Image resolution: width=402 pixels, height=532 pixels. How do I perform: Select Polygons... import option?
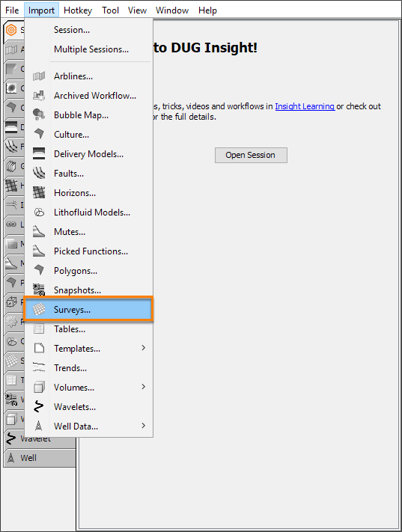[x=88, y=271]
